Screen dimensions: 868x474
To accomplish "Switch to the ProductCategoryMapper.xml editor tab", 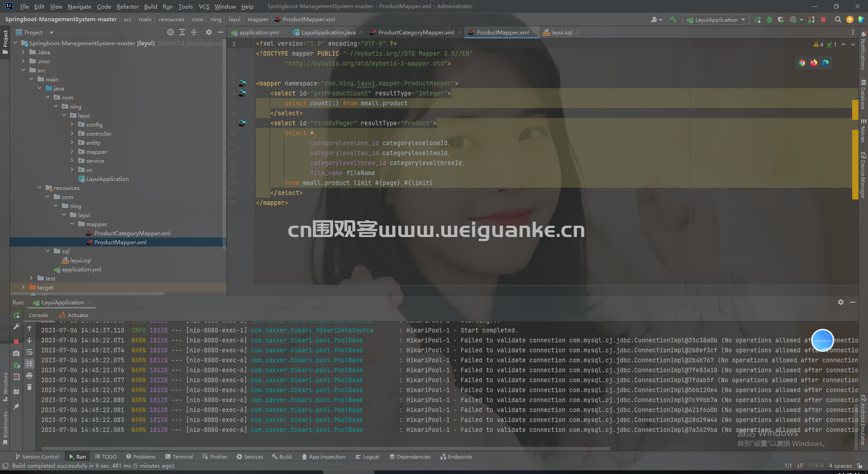I will click(415, 32).
